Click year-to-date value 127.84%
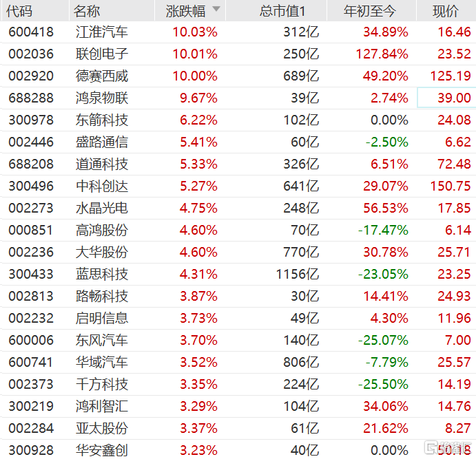 point(382,54)
